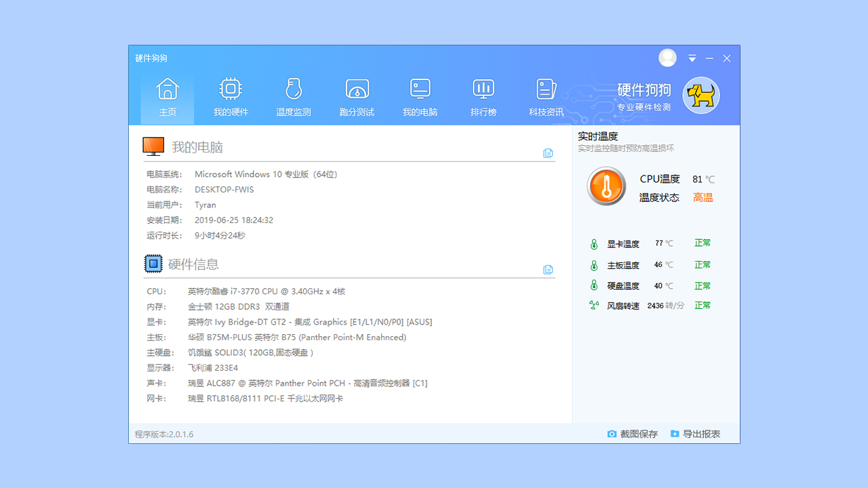Click the 导出报表 export button
Image resolution: width=868 pixels, height=488 pixels.
(x=701, y=433)
